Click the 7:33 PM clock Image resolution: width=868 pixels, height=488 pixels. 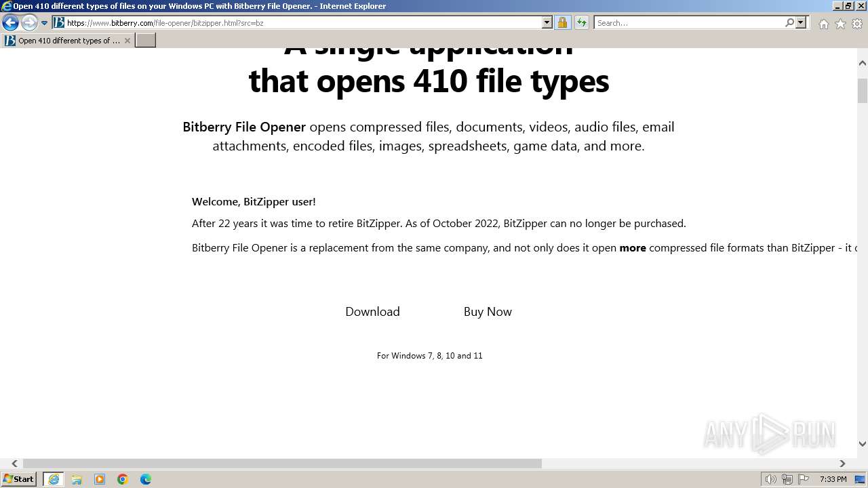click(833, 479)
